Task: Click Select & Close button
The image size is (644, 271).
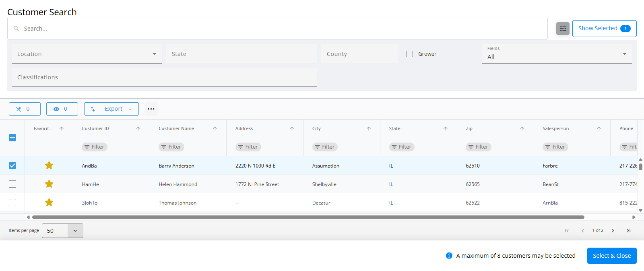Action: coord(611,256)
